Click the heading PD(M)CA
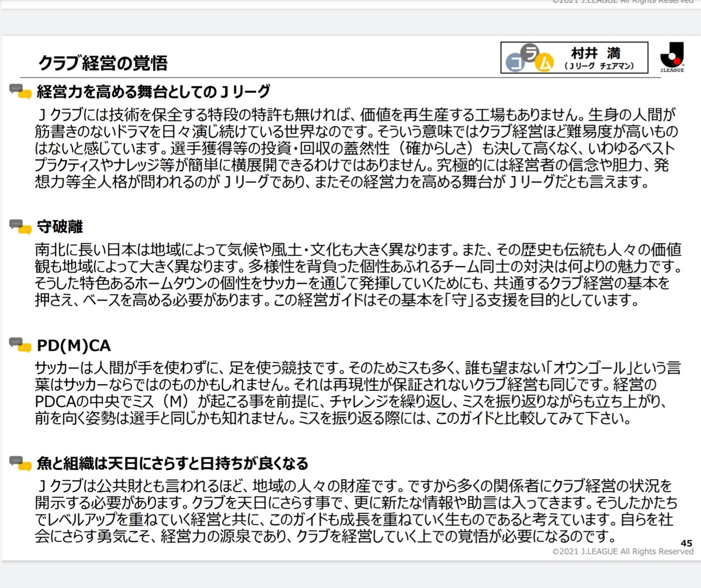The image size is (701, 588). click(74, 345)
